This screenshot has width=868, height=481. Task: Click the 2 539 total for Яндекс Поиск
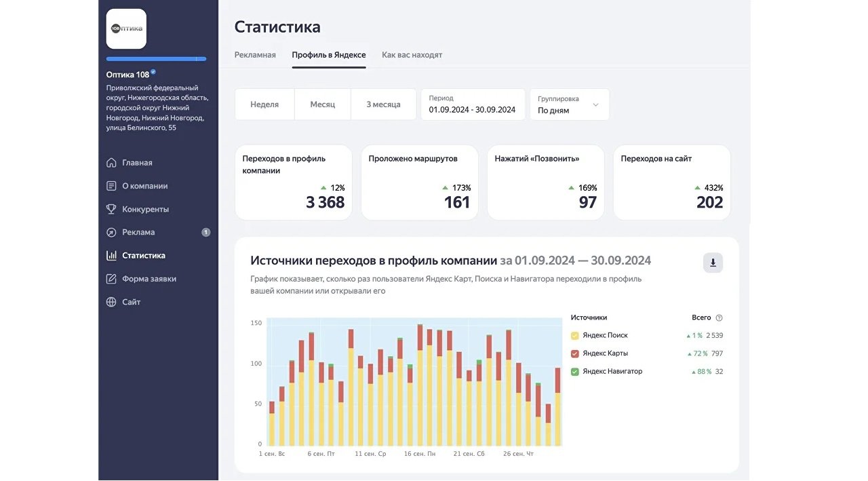(714, 335)
